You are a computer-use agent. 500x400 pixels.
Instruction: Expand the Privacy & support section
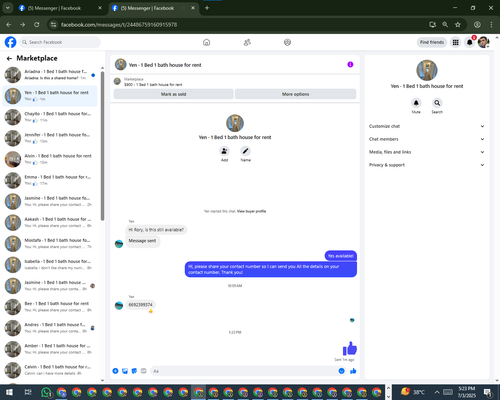[x=427, y=165]
